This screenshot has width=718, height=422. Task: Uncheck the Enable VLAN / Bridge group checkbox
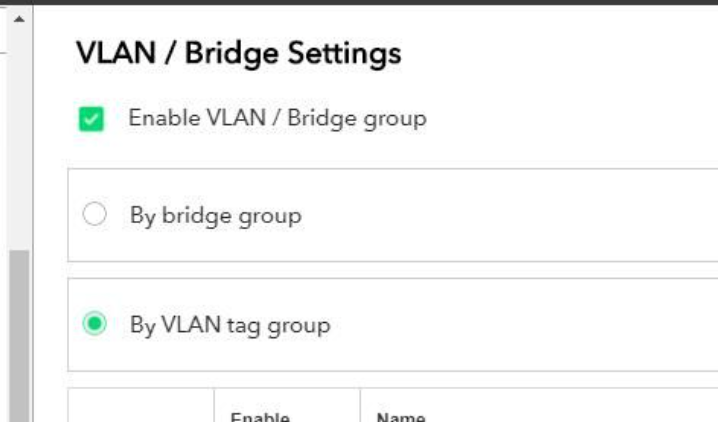[91, 120]
